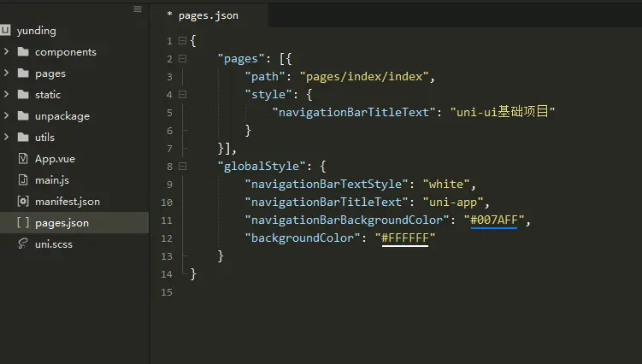The height and width of the screenshot is (364, 642).
Task: Collapse the style block fold at line 4
Action: 183,95
